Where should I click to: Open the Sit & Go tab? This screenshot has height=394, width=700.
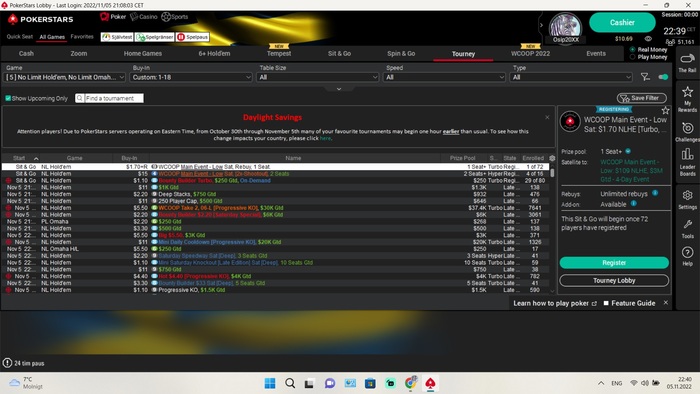coord(339,54)
